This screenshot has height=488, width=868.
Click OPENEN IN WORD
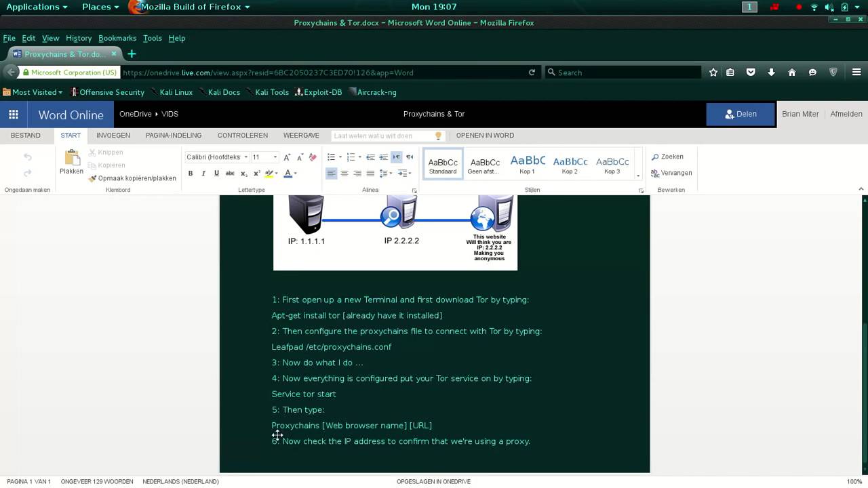tap(485, 136)
